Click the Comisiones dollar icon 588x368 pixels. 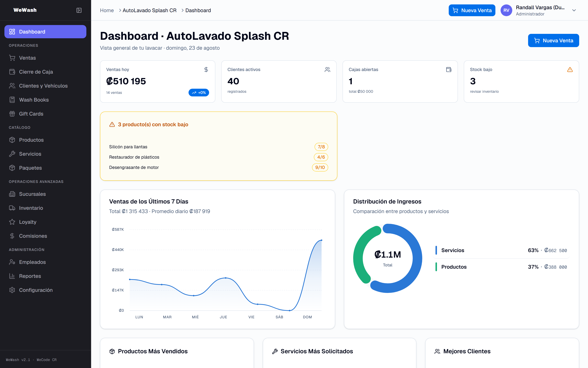[x=12, y=236]
